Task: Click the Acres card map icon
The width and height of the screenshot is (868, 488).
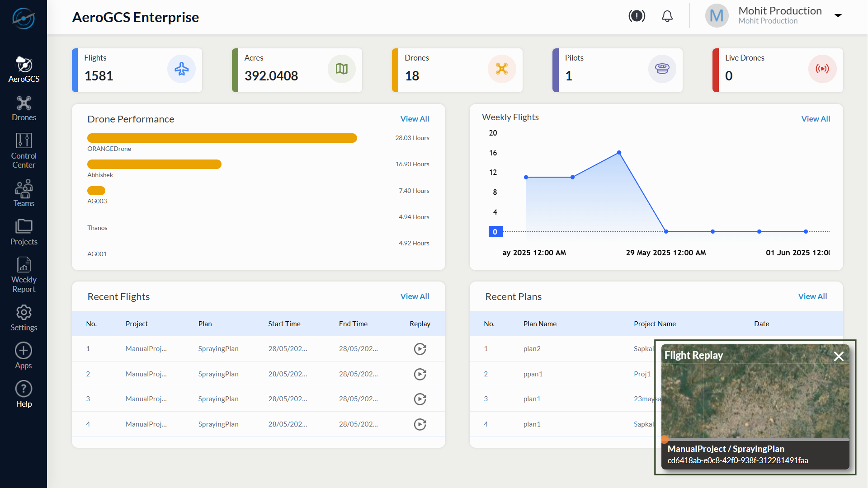Action: coord(342,69)
